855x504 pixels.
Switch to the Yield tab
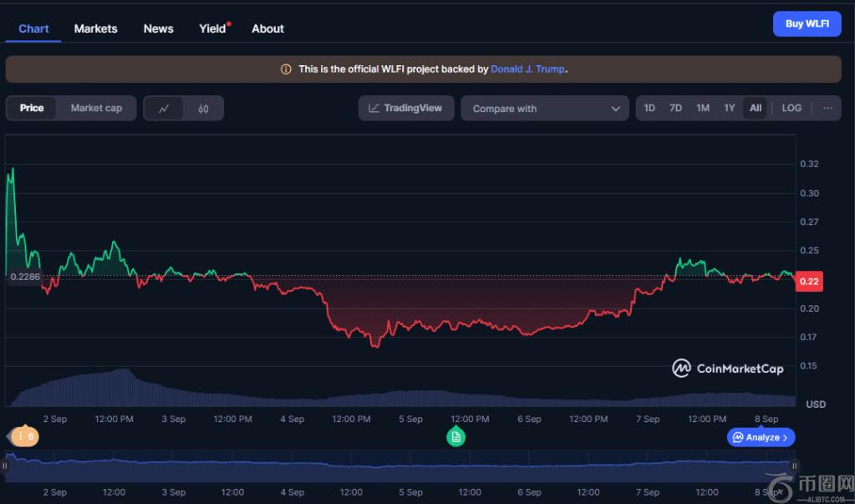coord(213,28)
